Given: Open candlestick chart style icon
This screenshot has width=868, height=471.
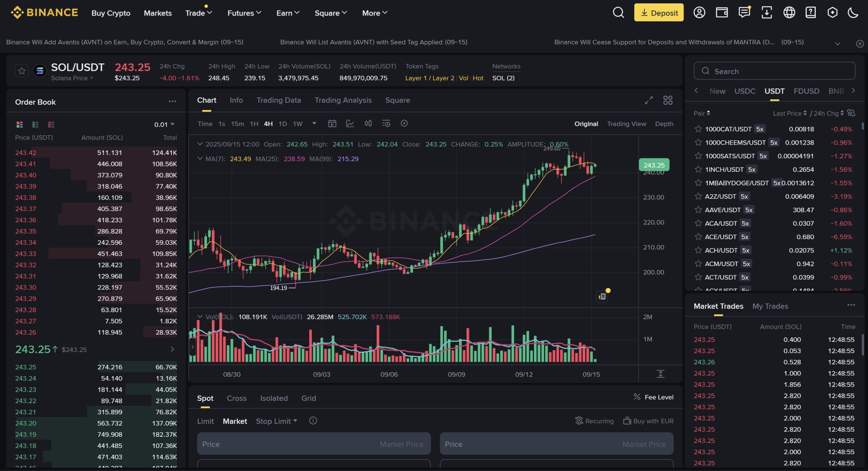Looking at the screenshot, I should pyautogui.click(x=368, y=123).
